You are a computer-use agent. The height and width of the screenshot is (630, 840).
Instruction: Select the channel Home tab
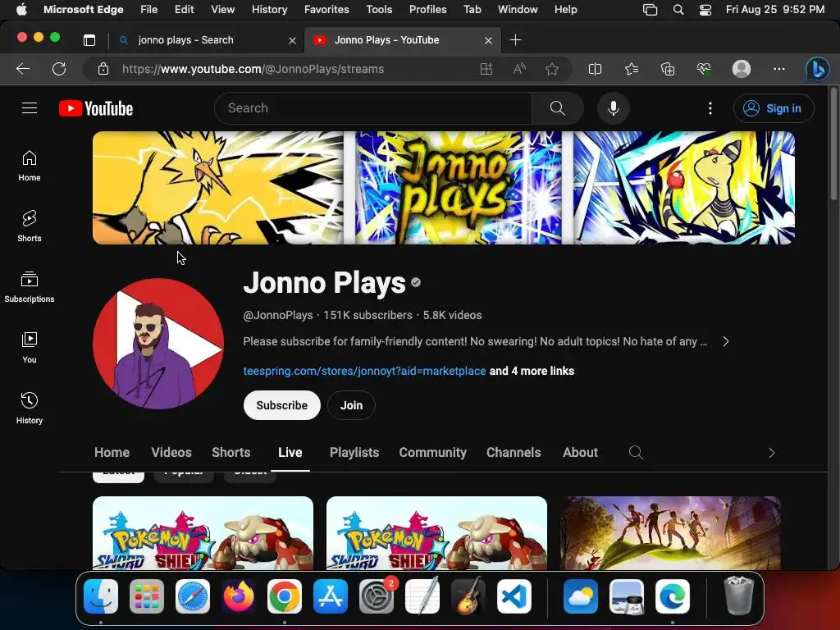pyautogui.click(x=112, y=452)
